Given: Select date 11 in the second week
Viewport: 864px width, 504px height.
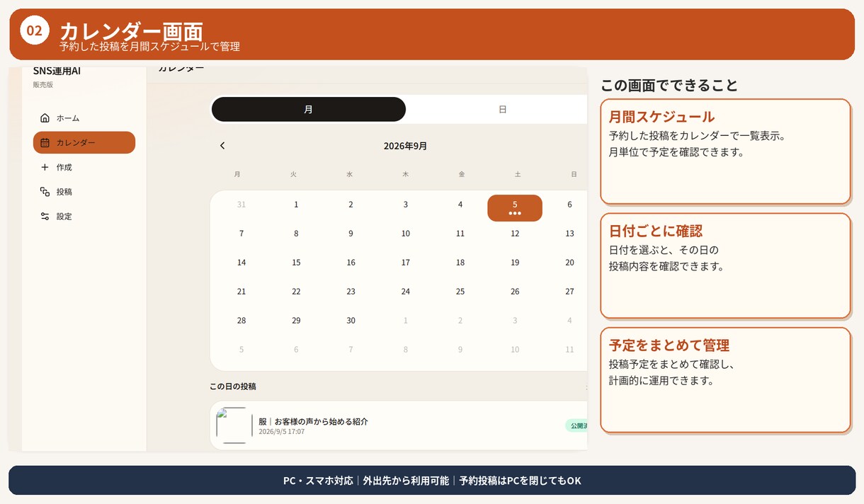Looking at the screenshot, I should (x=460, y=234).
